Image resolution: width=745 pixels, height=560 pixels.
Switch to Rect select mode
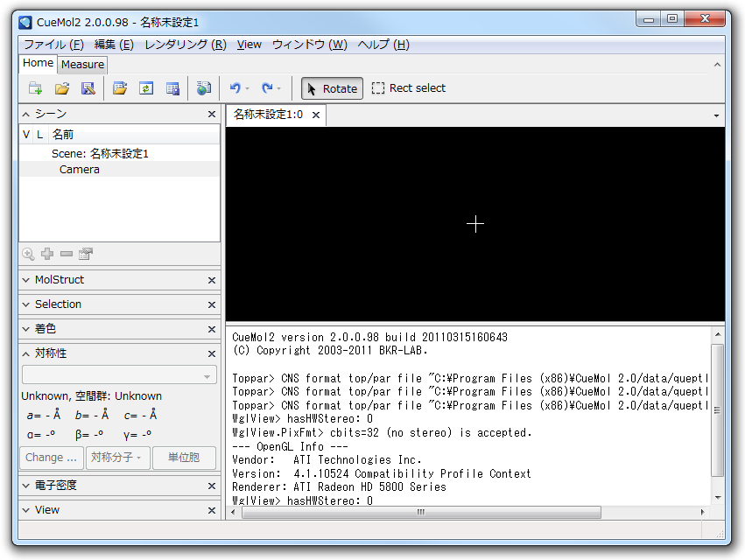point(408,88)
